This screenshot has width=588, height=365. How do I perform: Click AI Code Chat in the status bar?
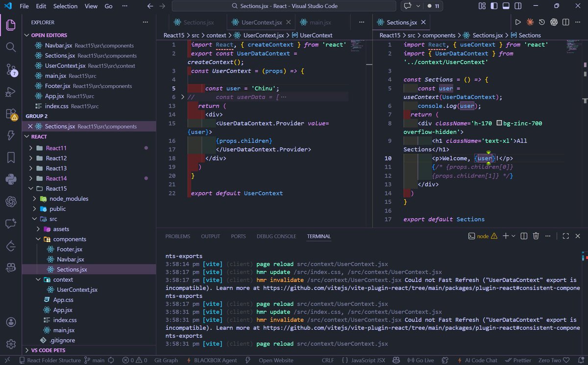pyautogui.click(x=478, y=360)
